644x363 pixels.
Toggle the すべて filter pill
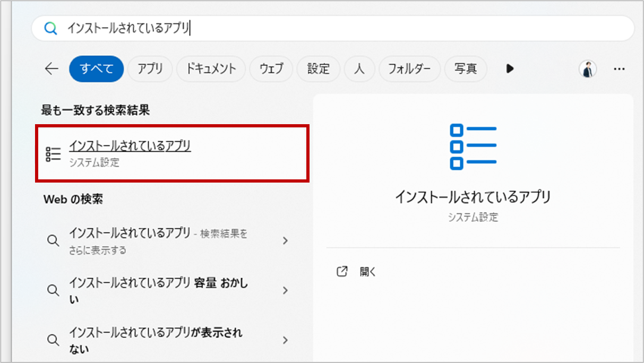(96, 68)
